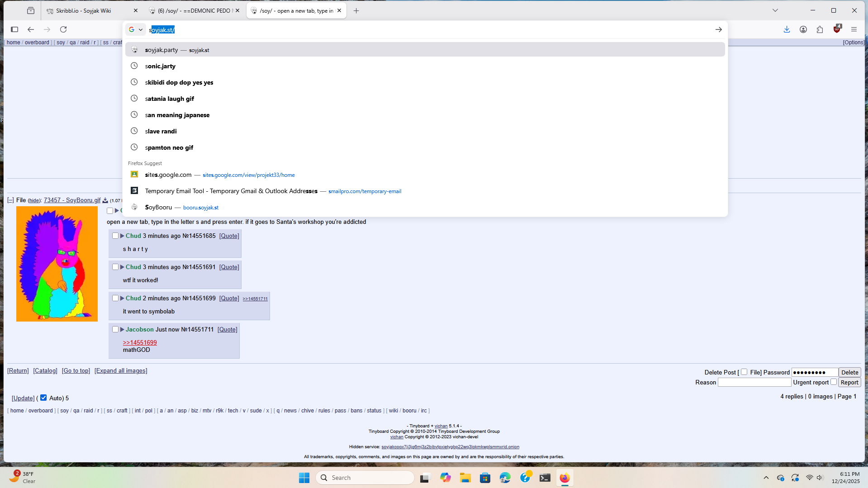
Task: Open a new browser tab
Action: [356, 11]
